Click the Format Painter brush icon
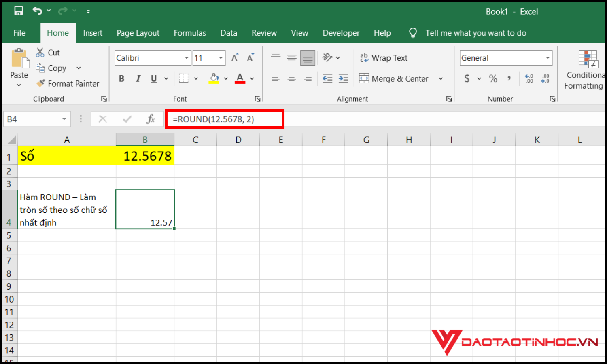The height and width of the screenshot is (364, 607). (x=40, y=83)
